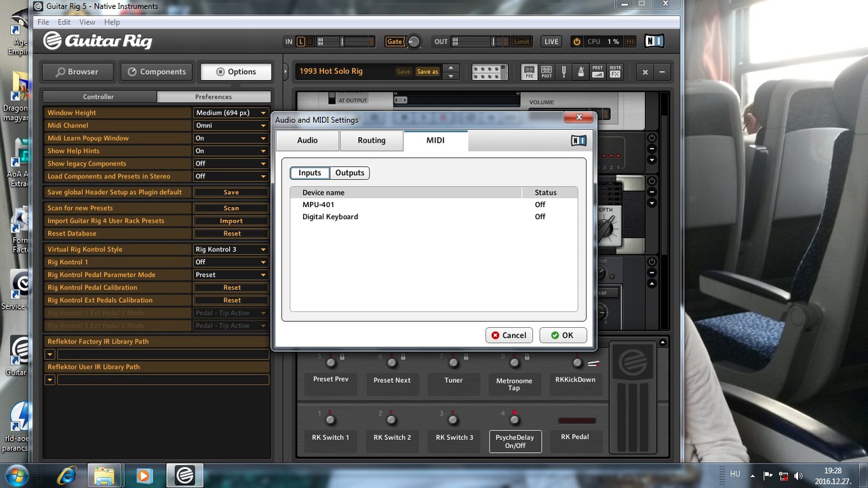The image size is (868, 488).
Task: Click Guitar Rig taskbar icon
Action: [x=185, y=474]
